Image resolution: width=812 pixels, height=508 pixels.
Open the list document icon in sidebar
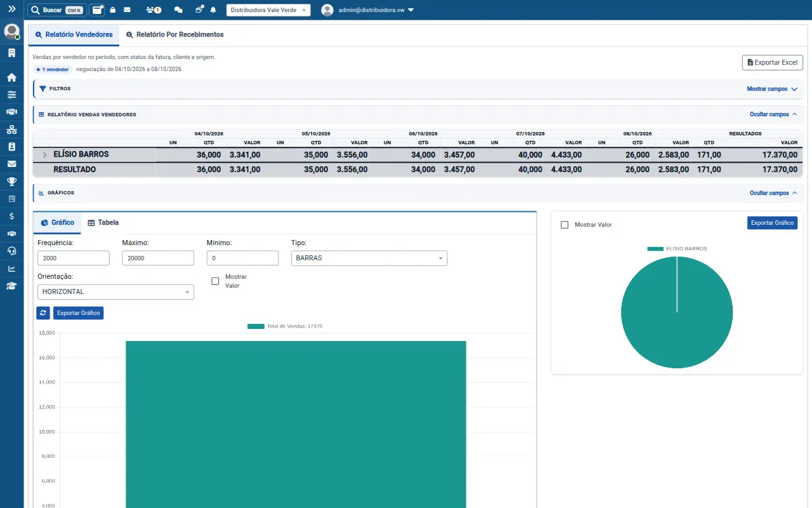click(11, 199)
